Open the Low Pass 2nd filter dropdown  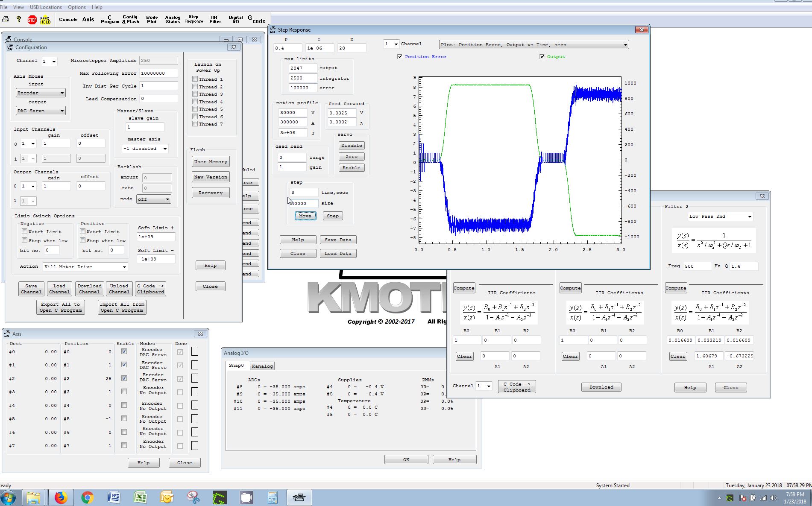point(720,216)
